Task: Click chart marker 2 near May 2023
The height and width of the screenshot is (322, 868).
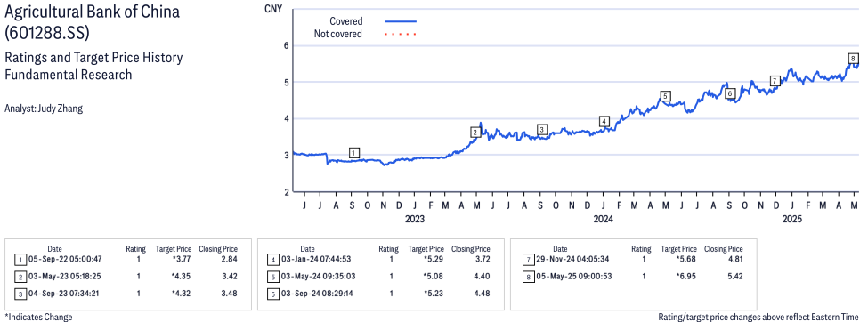Action: (475, 133)
